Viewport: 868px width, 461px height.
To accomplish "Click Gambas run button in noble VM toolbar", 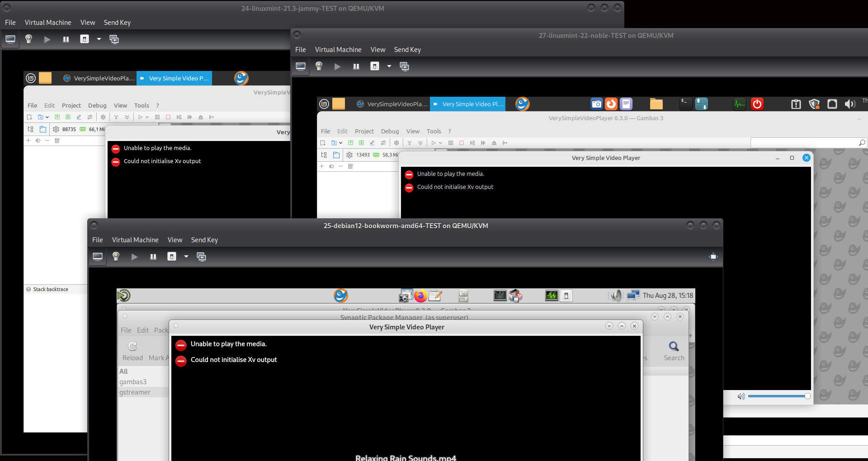I will (x=434, y=143).
